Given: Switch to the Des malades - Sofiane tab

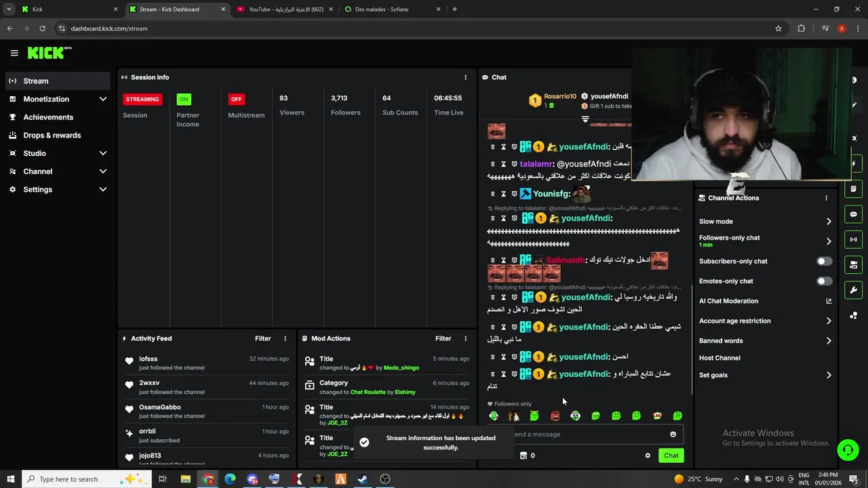Looking at the screenshot, I should (391, 9).
